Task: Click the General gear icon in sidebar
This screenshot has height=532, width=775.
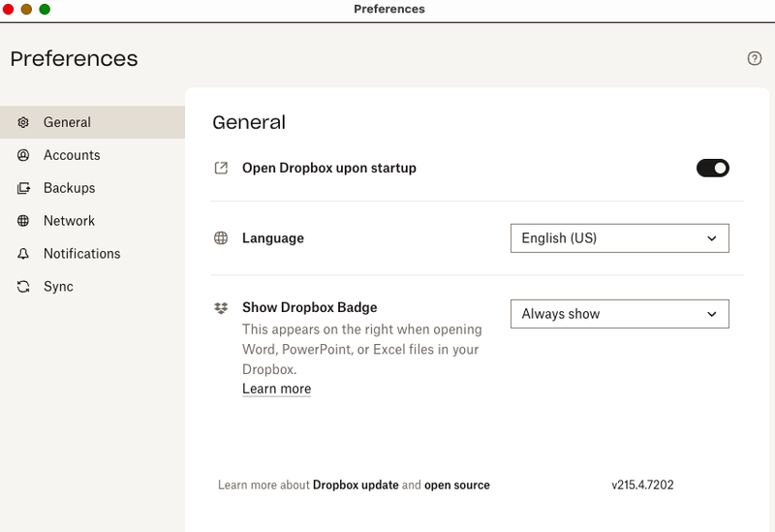Action: [23, 123]
